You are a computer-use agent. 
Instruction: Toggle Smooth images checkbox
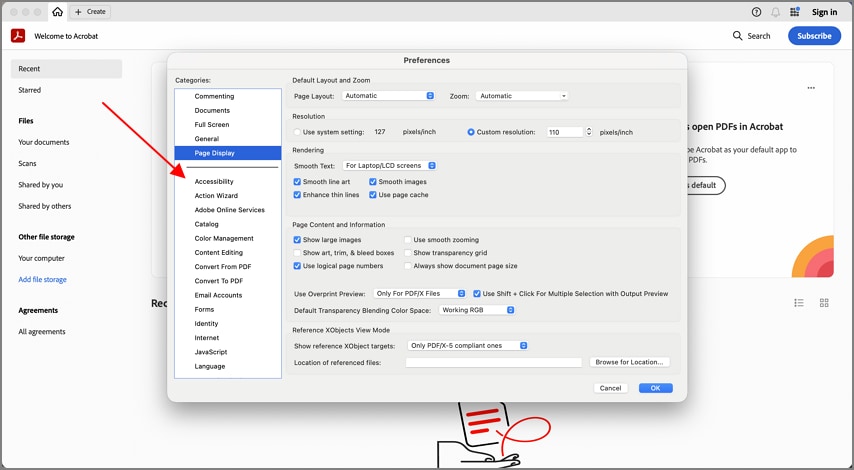(373, 181)
